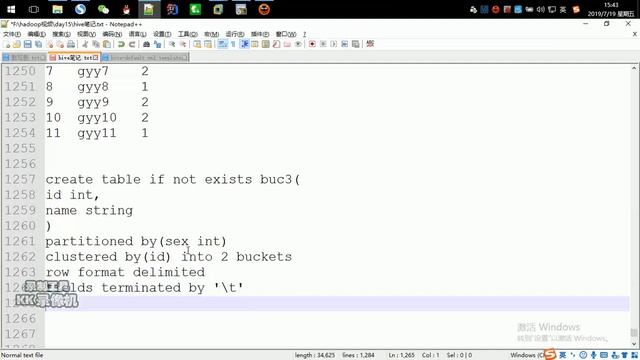Image resolution: width=640 pixels, height=360 pixels.
Task: Zoom in using toolbar magnifier
Action: (172, 44)
